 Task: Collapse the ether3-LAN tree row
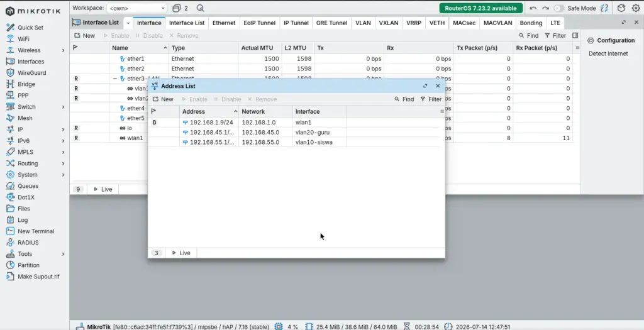[x=115, y=79]
